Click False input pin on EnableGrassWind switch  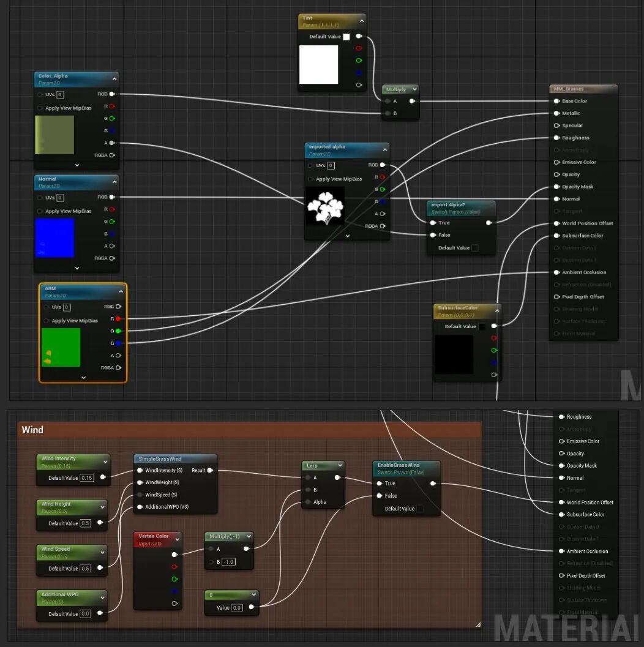(x=379, y=496)
